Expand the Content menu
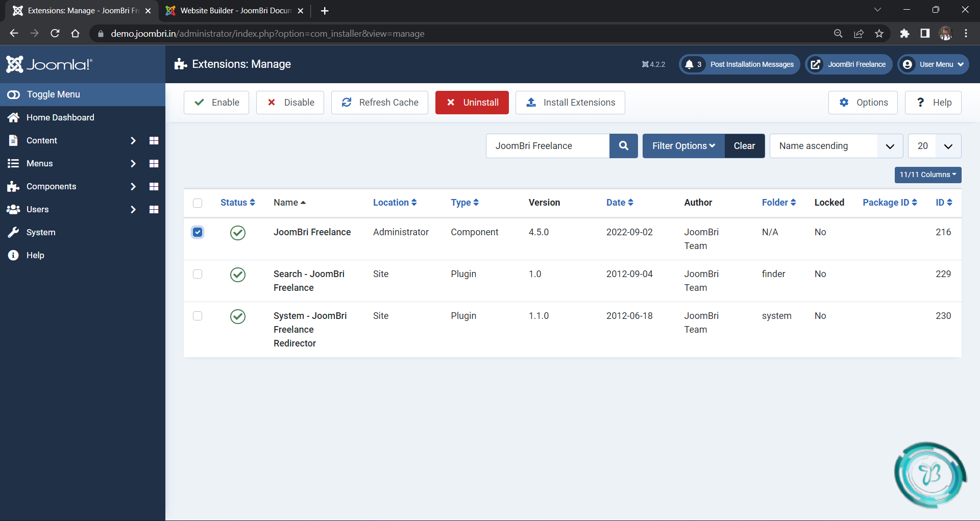Viewport: 980px width, 521px height. [133, 140]
